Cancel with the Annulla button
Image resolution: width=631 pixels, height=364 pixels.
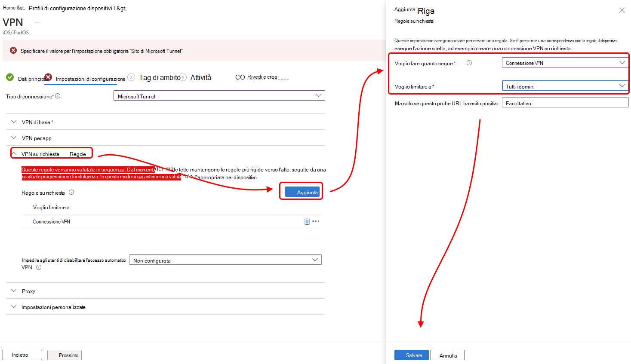448,355
